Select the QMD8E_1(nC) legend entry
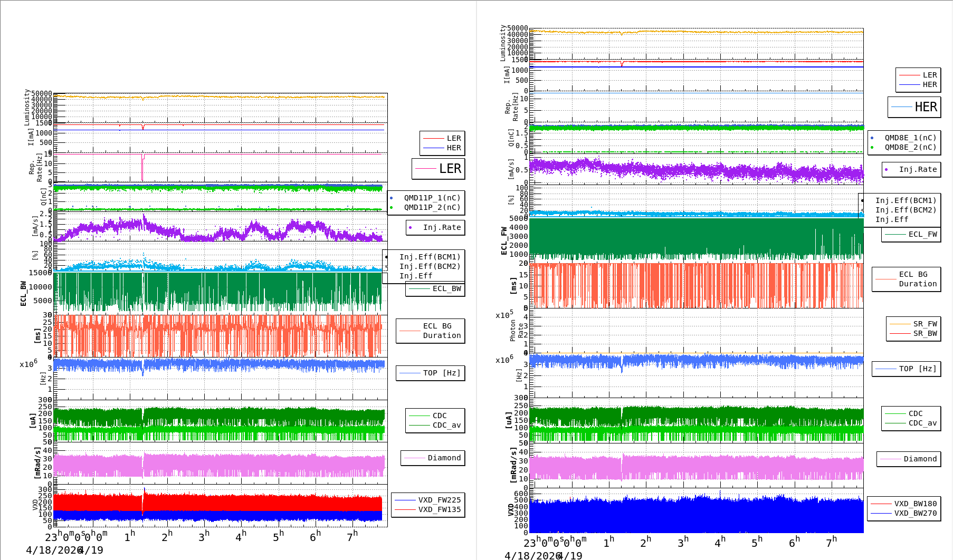953x560 pixels. point(910,138)
